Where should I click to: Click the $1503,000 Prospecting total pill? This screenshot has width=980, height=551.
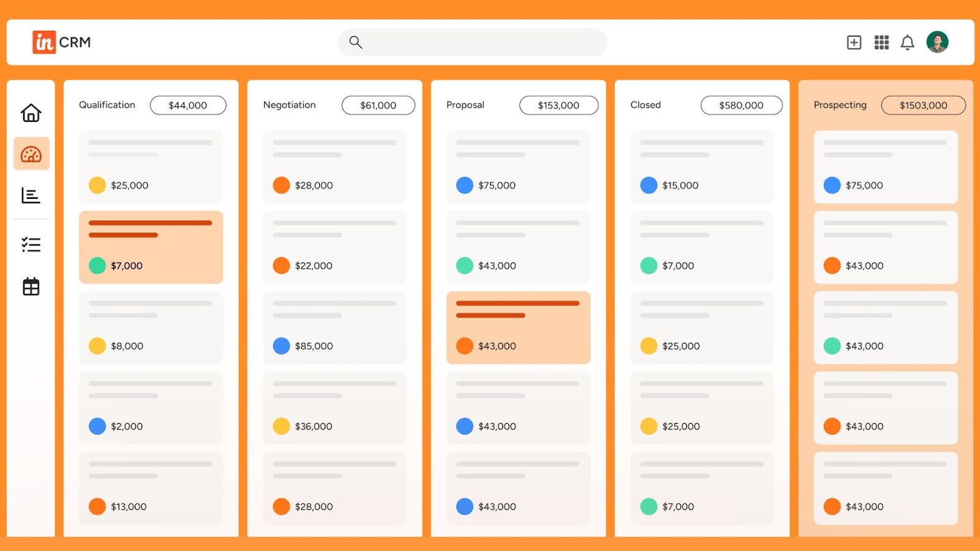pos(922,105)
